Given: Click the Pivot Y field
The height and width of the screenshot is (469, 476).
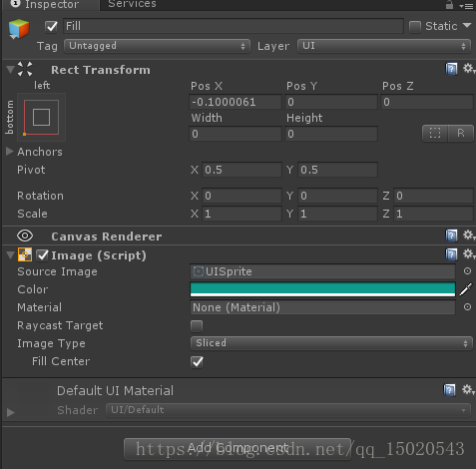Looking at the screenshot, I should (337, 170).
